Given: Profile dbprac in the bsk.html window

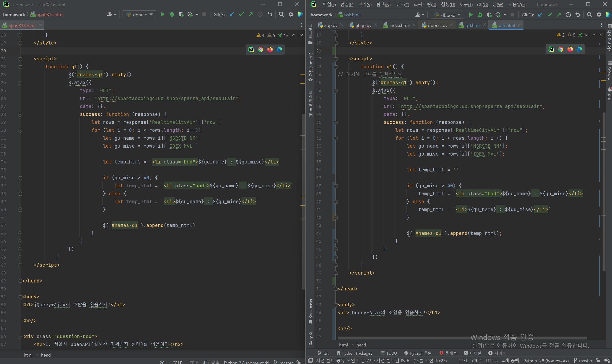Looking at the screenshot, I should click(498, 15).
